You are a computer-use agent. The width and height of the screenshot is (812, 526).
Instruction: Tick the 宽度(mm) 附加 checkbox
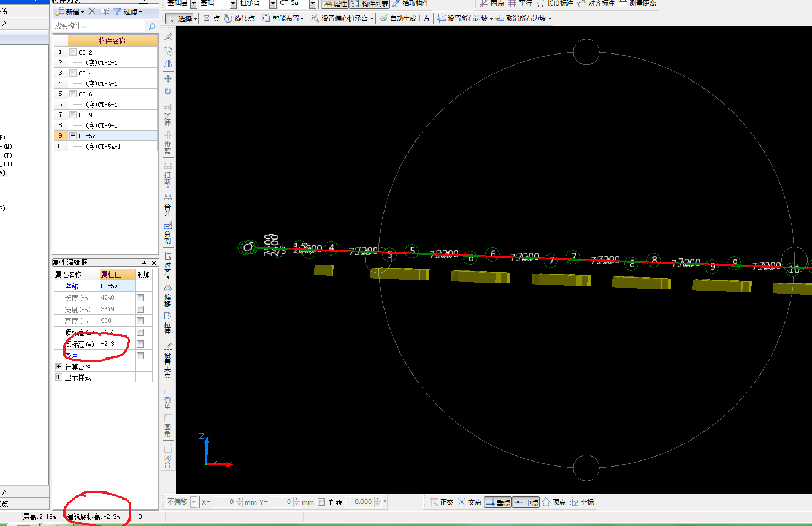coord(140,309)
